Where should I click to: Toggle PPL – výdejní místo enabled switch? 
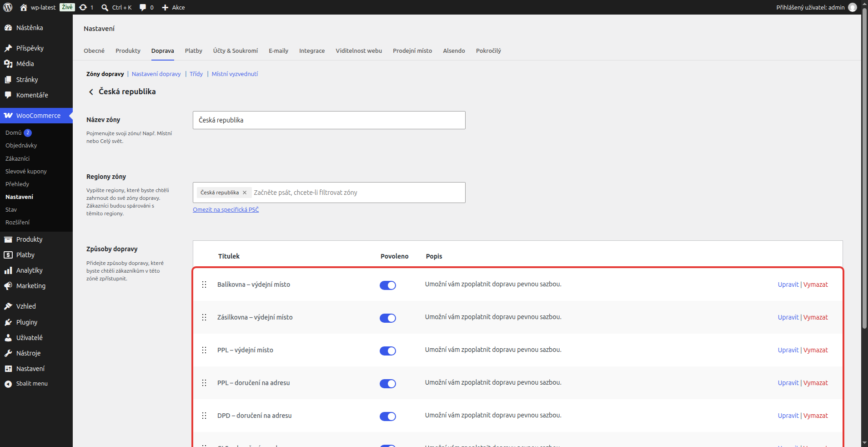pyautogui.click(x=388, y=351)
